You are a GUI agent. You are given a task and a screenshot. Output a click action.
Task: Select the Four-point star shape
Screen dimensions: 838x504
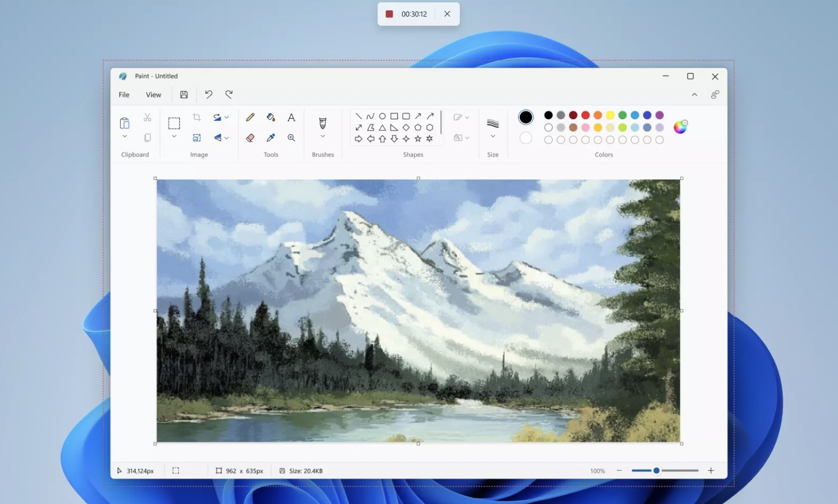406,139
